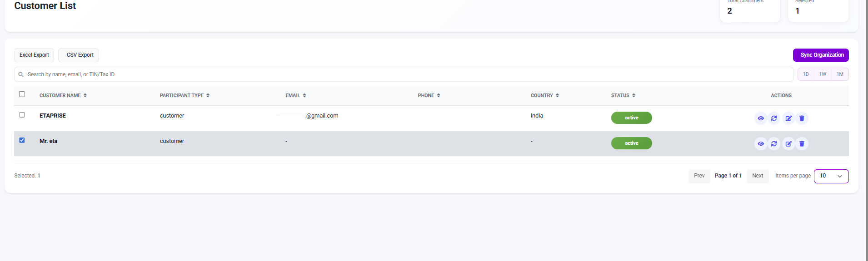
Task: Sort by Email column arrows
Action: [x=304, y=95]
